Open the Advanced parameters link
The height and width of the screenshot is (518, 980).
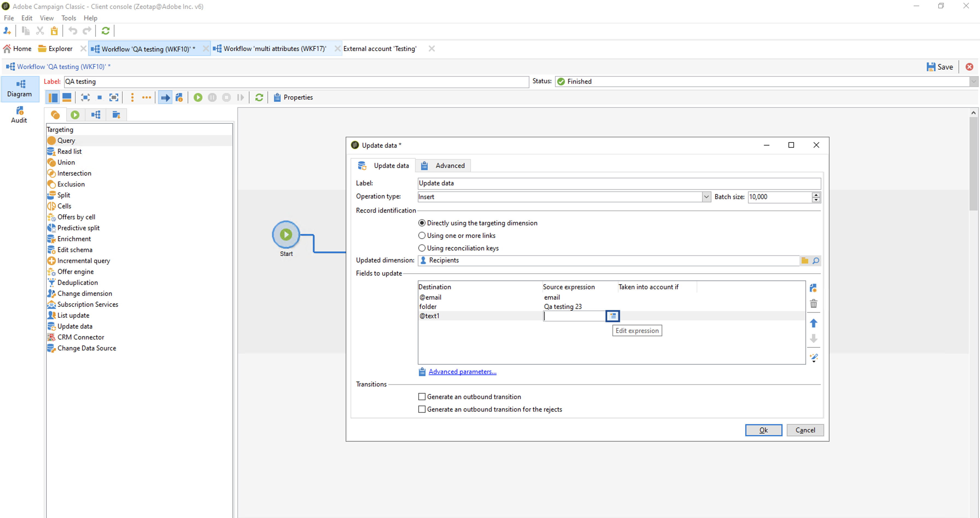click(462, 371)
